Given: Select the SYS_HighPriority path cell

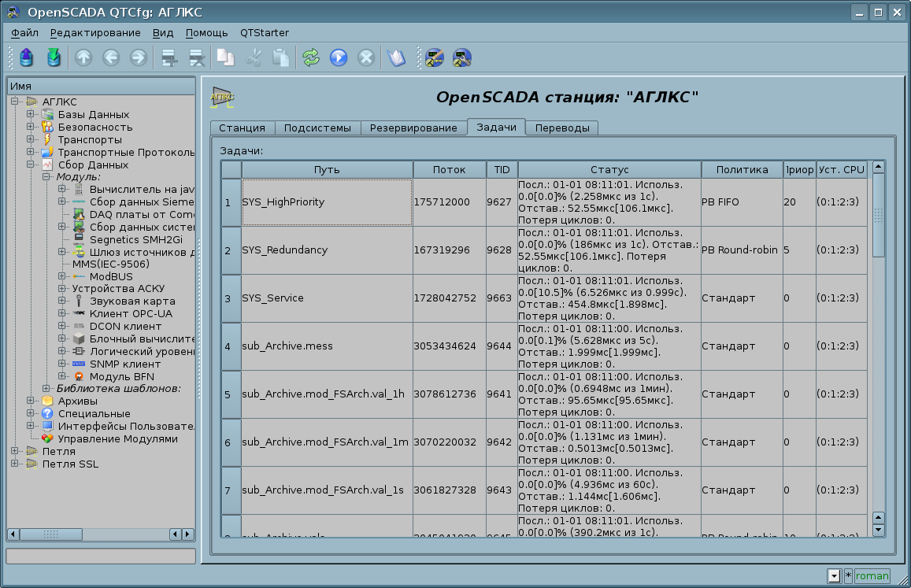Looking at the screenshot, I should click(327, 202).
